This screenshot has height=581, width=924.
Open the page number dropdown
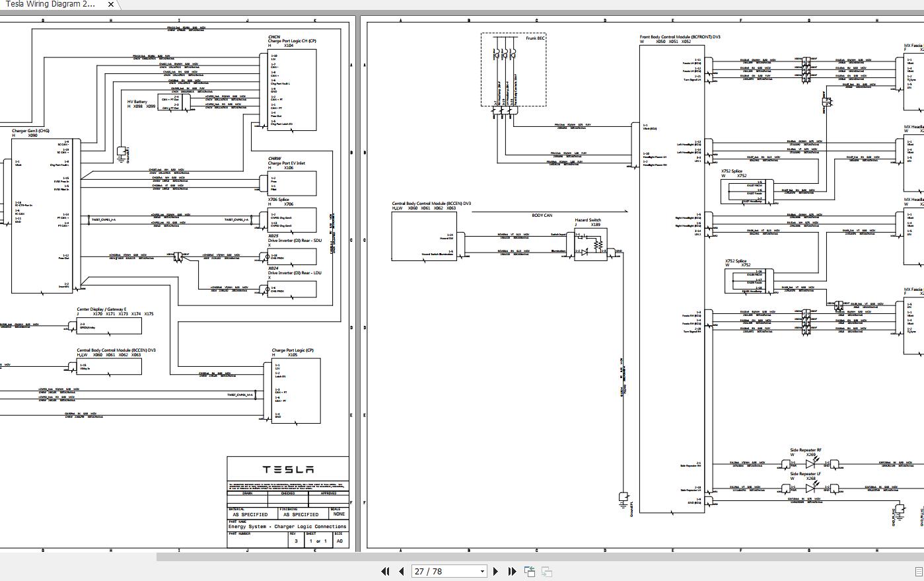point(481,571)
